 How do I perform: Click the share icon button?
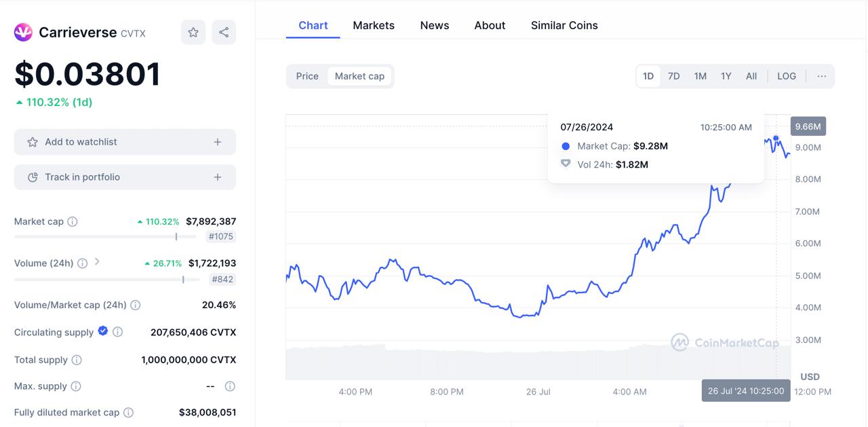(x=224, y=32)
